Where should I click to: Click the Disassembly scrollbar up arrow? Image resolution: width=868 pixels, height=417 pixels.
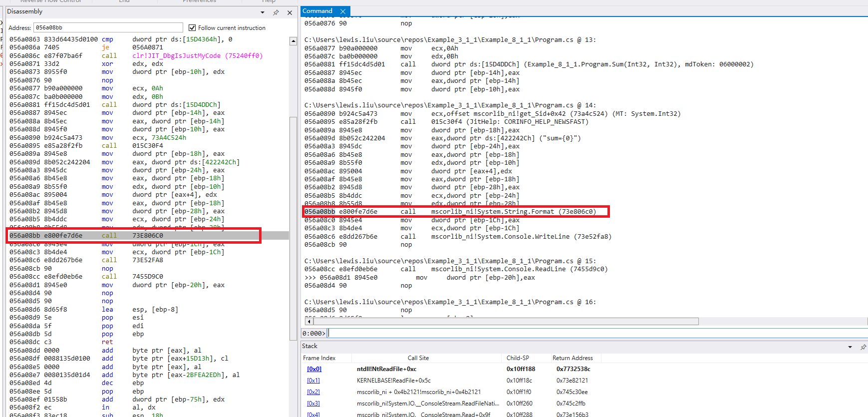[293, 41]
